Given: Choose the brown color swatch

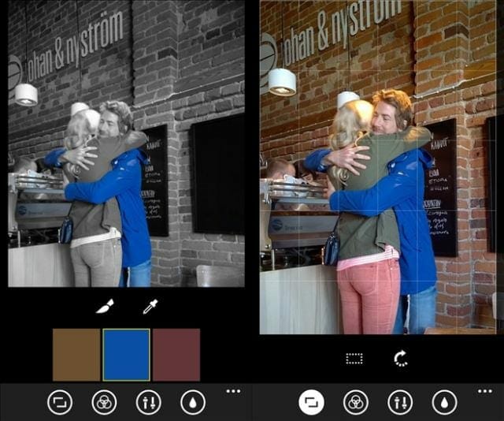Looking at the screenshot, I should pos(76,355).
